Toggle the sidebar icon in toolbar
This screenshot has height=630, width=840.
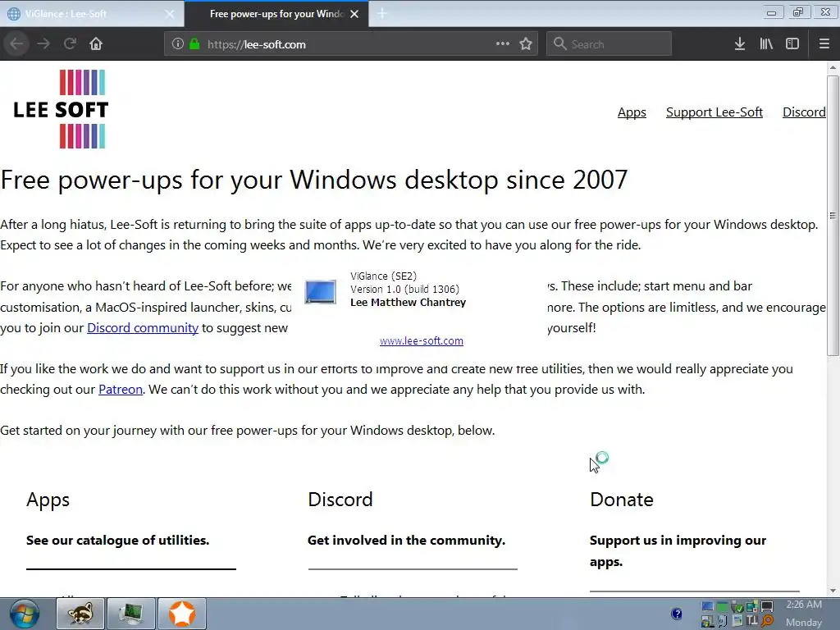point(792,44)
